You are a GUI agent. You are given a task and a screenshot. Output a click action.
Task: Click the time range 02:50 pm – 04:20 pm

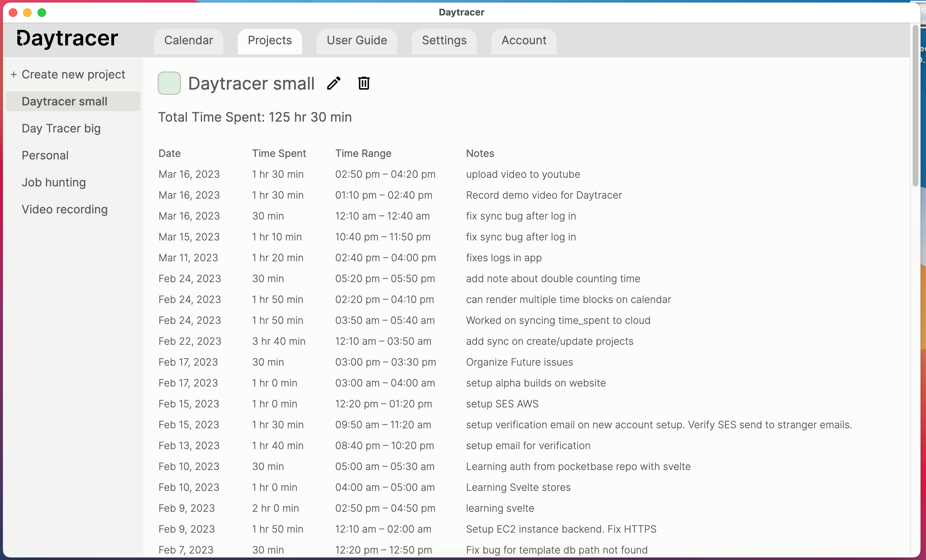click(x=385, y=174)
